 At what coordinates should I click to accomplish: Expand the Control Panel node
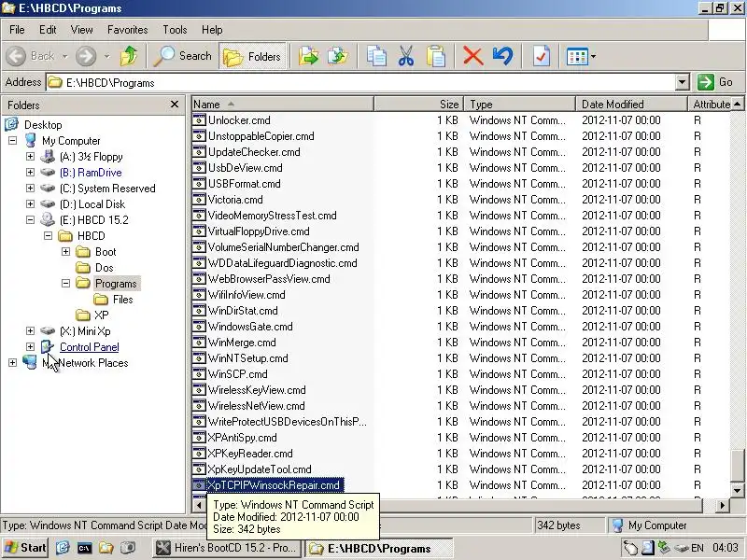(31, 346)
